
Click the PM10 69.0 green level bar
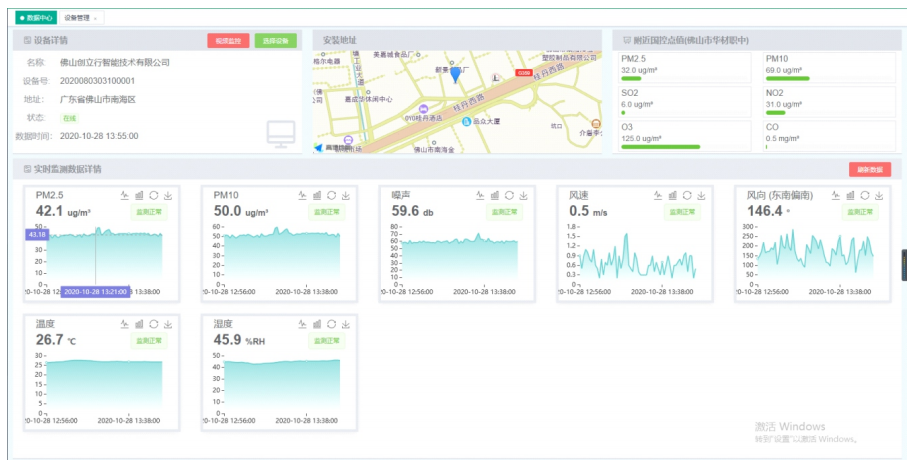tap(787, 78)
